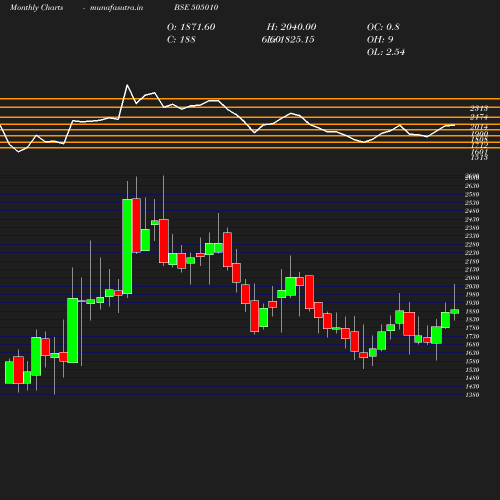This screenshot has width=500, height=500.
Task: Click the tallest green candlestick body
Action: [127, 247]
